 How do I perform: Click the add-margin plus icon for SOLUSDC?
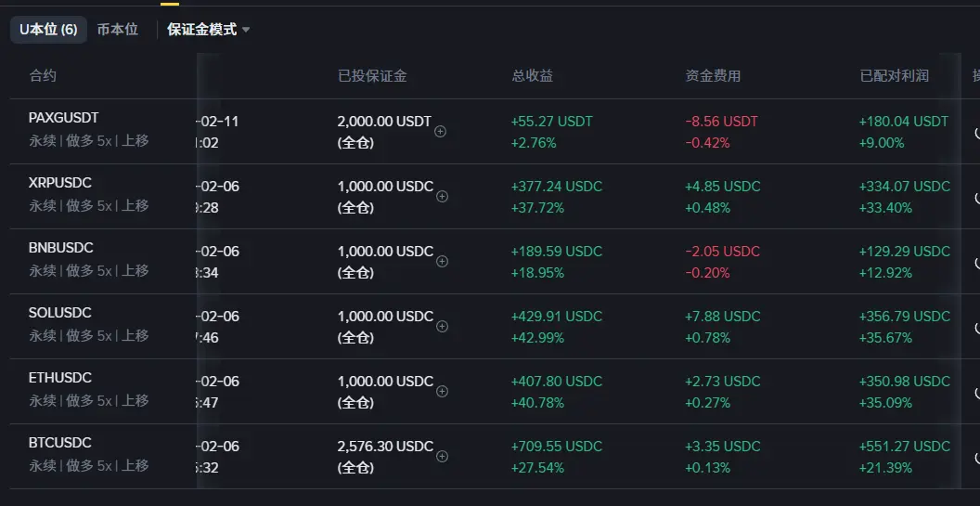(x=443, y=327)
